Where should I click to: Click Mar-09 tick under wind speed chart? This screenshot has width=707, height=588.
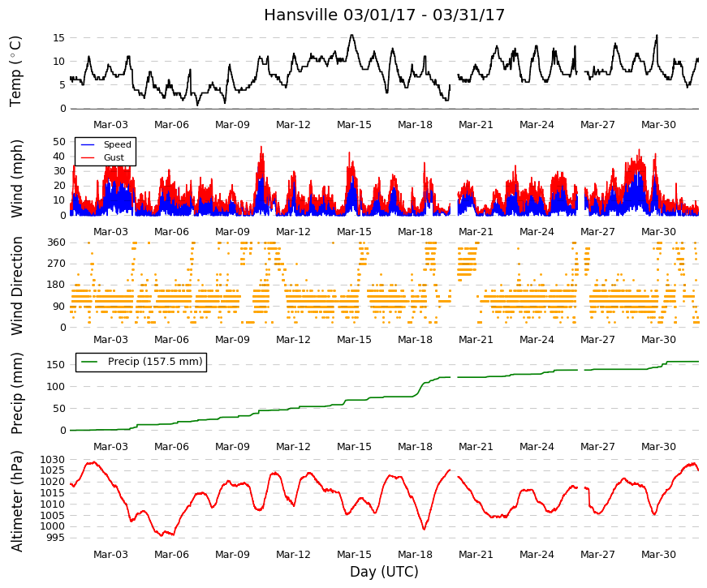tap(232, 232)
